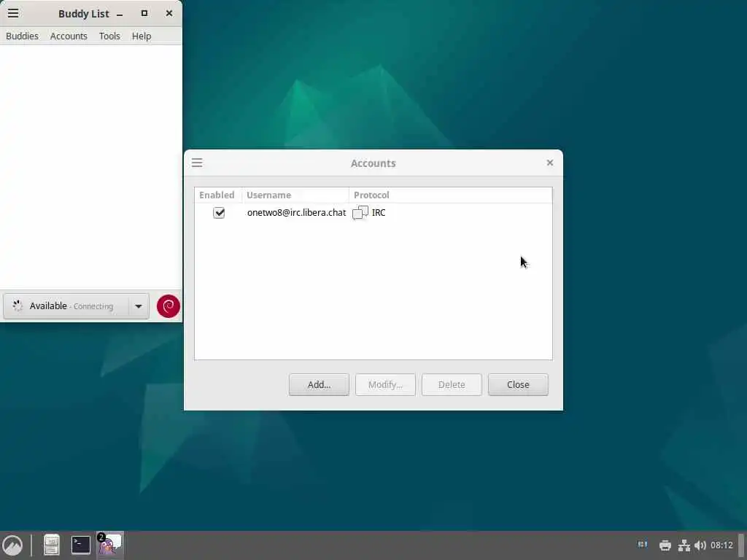Click the show desktop strip in the panel
The width and height of the screenshot is (747, 560).
click(741, 545)
